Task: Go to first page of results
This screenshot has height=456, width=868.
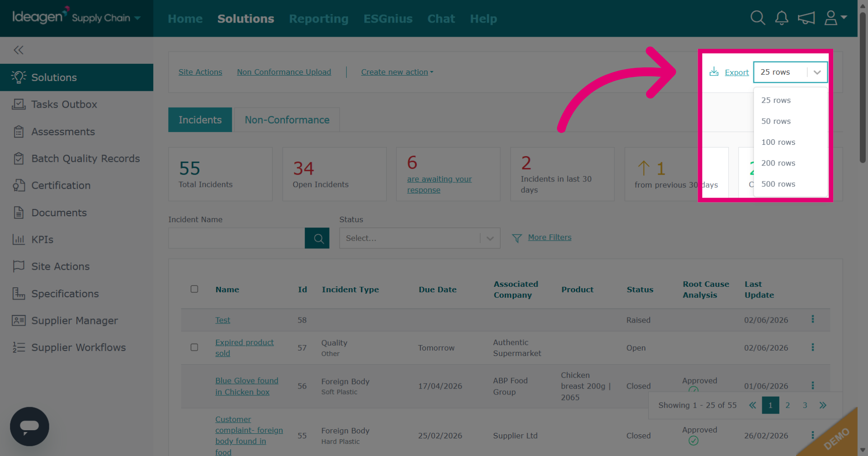Action: tap(752, 405)
